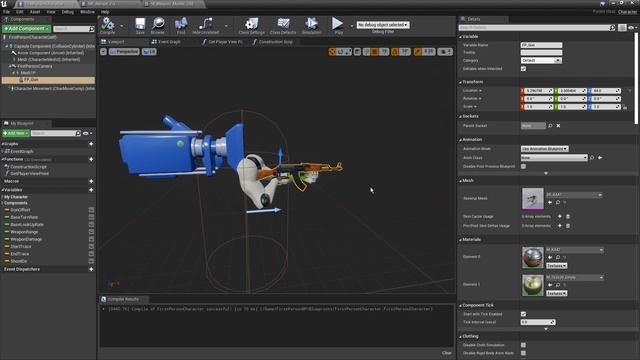Add a new graph with plus icon
640x360 pixels.
click(x=91, y=144)
